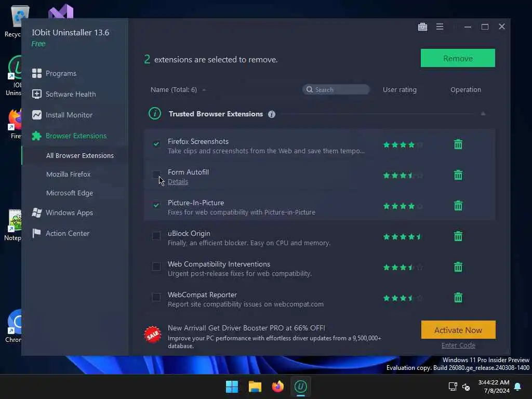
Task: Toggle Name column sort arrow
Action: (204, 90)
